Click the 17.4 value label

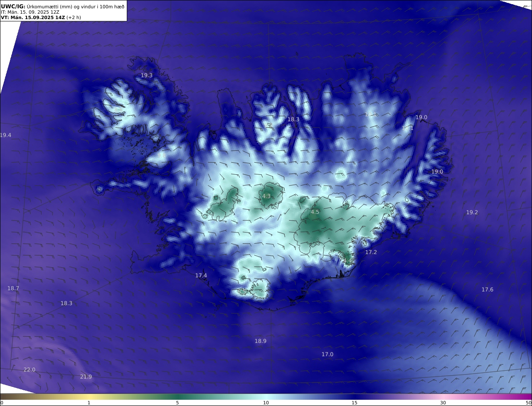tap(201, 275)
